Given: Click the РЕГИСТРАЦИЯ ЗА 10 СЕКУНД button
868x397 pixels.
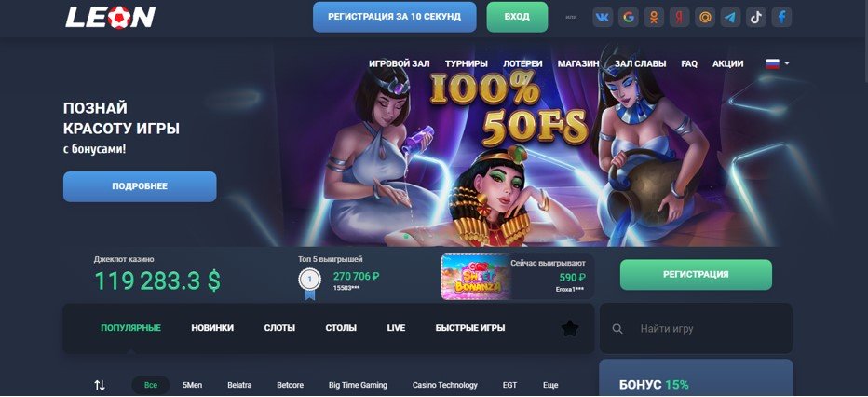Looking at the screenshot, I should click(394, 17).
